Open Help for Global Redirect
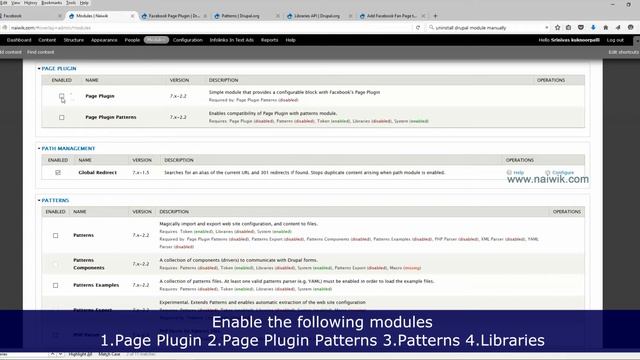The image size is (640, 360). [x=516, y=173]
